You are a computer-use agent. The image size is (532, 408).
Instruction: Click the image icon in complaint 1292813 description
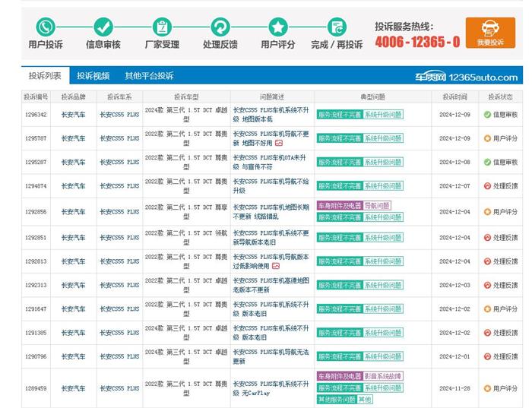[276, 266]
